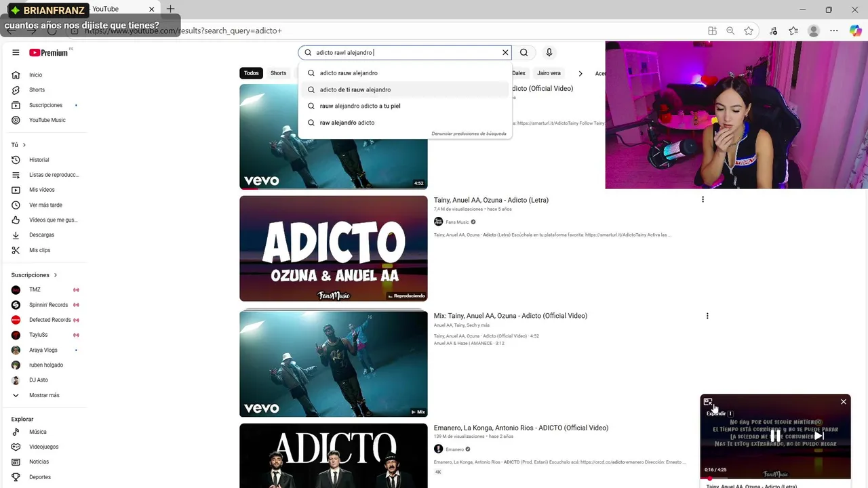Open 'Mix: Tainy, Anuel AA, Ozuna' title
This screenshot has height=488, width=868.
510,316
